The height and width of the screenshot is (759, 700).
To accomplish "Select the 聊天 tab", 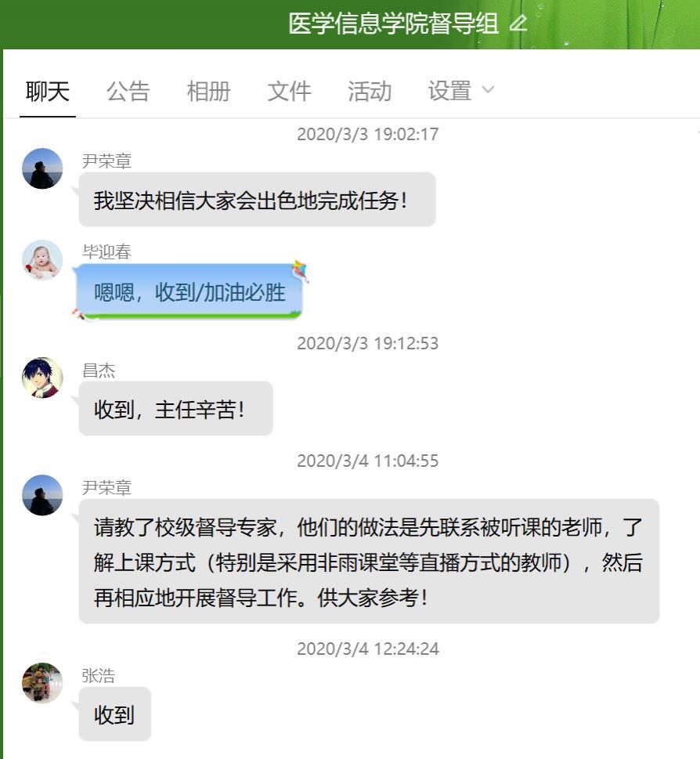I will [48, 91].
